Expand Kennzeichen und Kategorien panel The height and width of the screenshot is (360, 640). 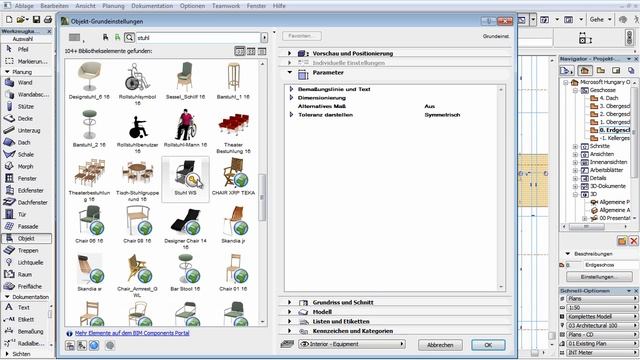click(289, 331)
